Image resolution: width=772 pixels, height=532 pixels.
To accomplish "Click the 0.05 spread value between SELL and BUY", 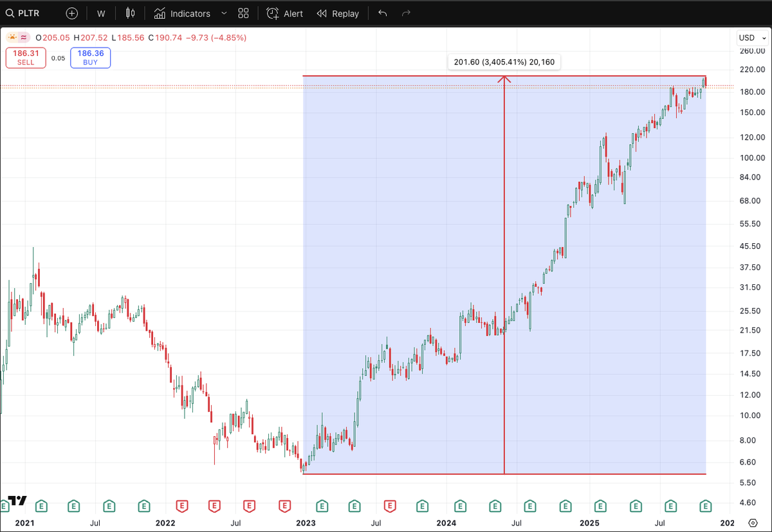I will (x=58, y=58).
